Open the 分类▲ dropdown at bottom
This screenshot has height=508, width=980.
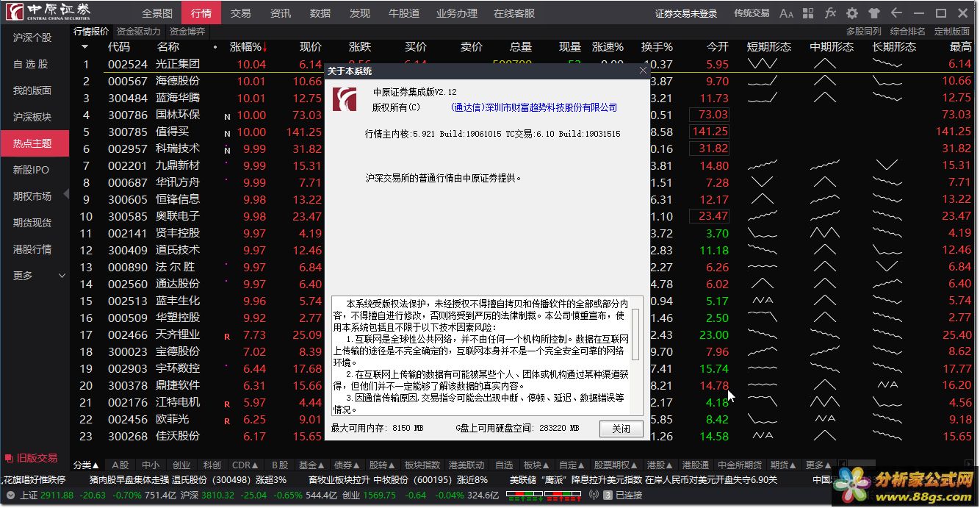click(x=86, y=465)
